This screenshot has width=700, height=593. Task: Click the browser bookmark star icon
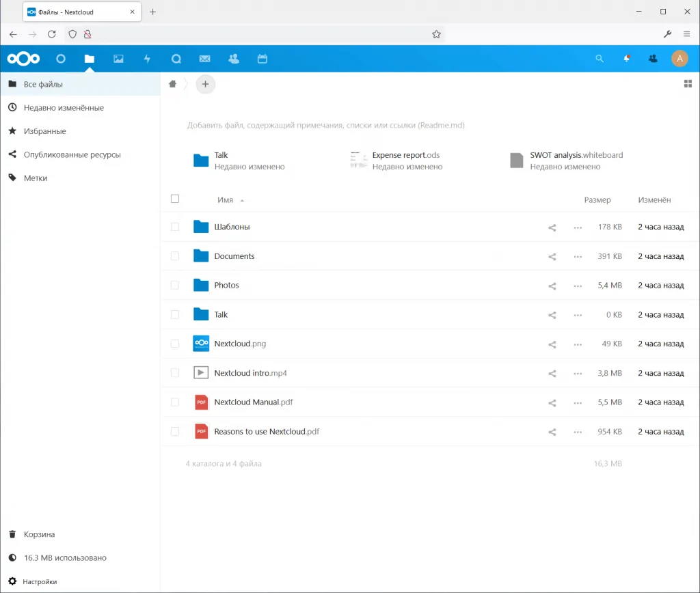[x=436, y=34]
